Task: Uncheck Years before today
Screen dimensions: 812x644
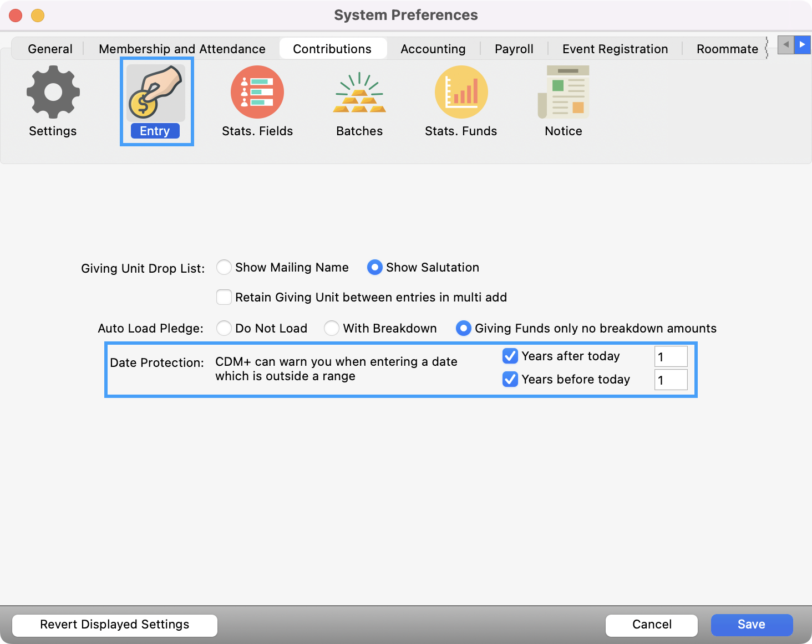Action: click(510, 379)
